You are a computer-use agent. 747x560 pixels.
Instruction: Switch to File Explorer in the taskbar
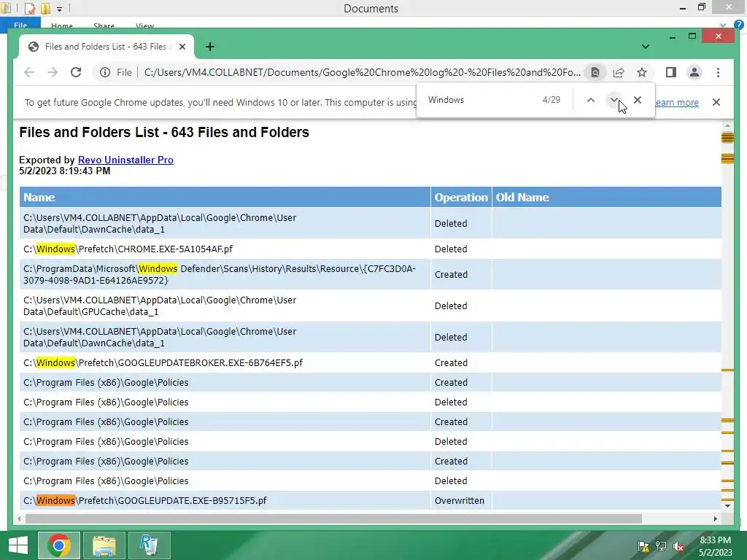(104, 545)
